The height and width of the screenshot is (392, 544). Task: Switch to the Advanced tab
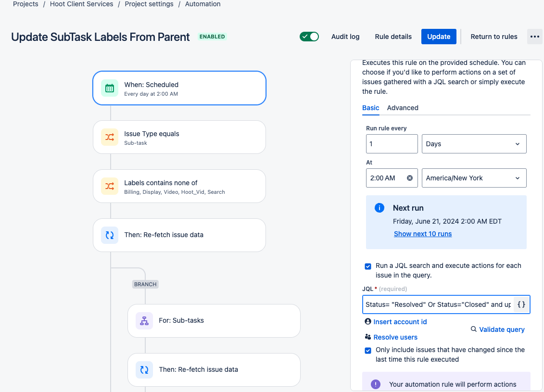(403, 108)
